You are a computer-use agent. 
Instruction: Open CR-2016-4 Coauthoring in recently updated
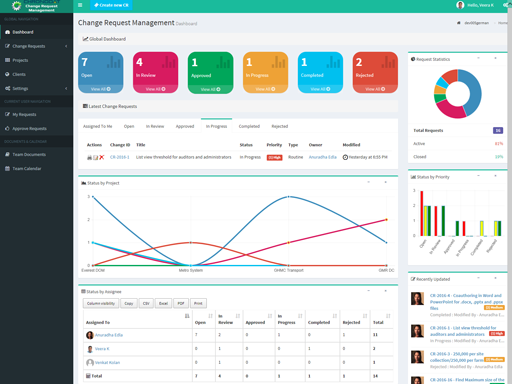pyautogui.click(x=466, y=302)
